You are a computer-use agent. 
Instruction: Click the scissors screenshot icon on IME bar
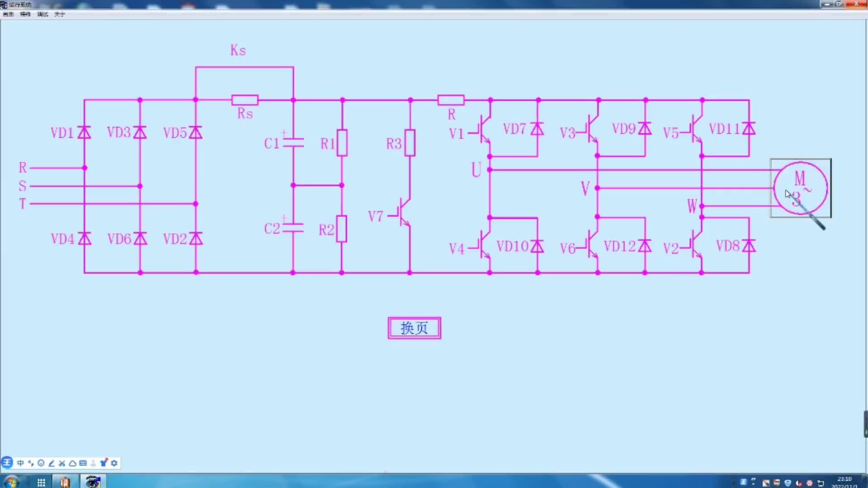point(62,463)
